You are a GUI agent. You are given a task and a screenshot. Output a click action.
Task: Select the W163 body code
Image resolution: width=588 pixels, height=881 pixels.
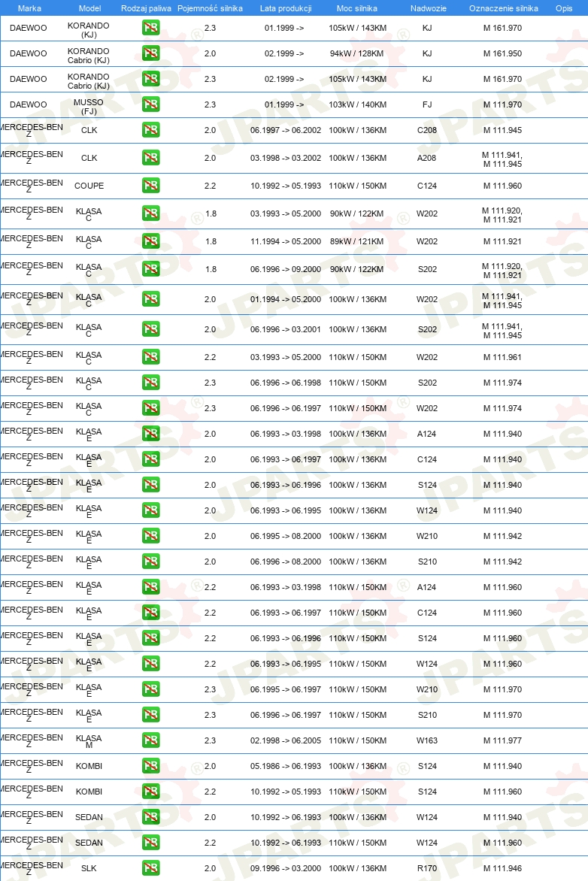(x=427, y=740)
